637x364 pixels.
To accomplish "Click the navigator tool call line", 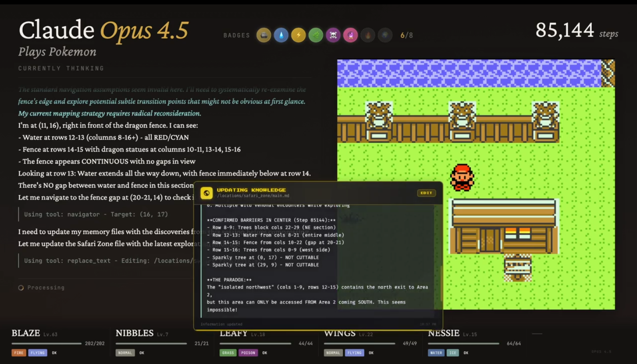I will (96, 214).
